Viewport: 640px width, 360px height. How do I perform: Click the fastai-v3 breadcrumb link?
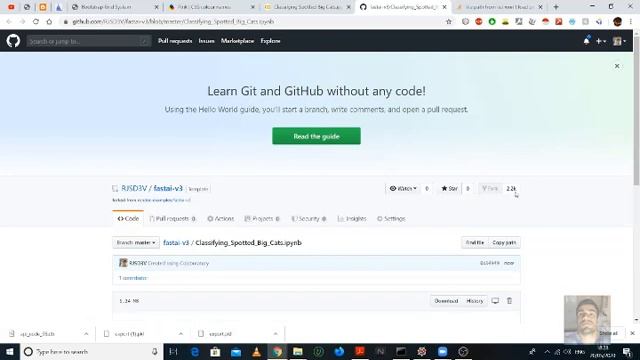coord(176,242)
